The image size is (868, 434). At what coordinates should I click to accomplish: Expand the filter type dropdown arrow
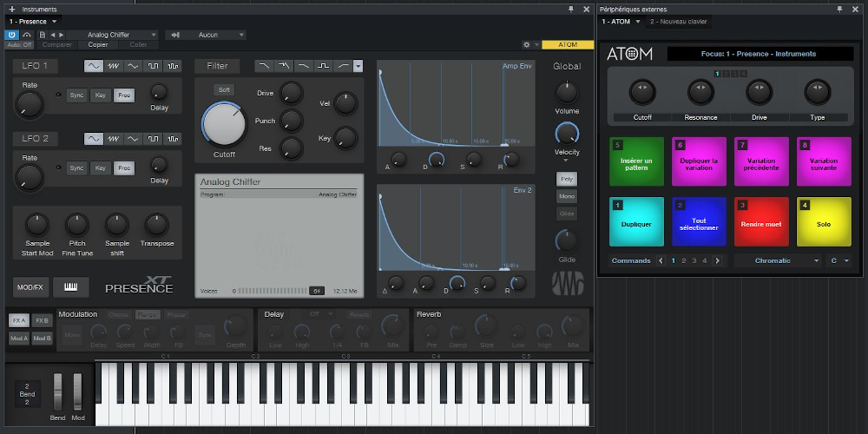pyautogui.click(x=358, y=66)
